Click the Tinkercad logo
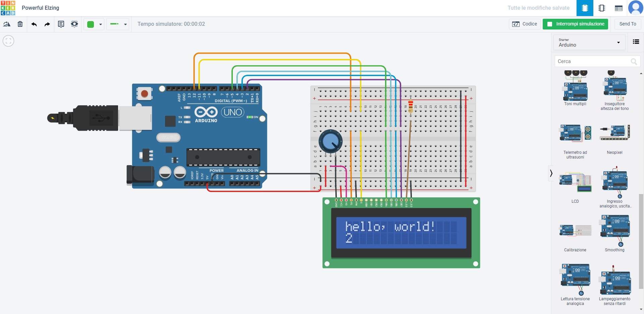The image size is (644, 314). 8,8
